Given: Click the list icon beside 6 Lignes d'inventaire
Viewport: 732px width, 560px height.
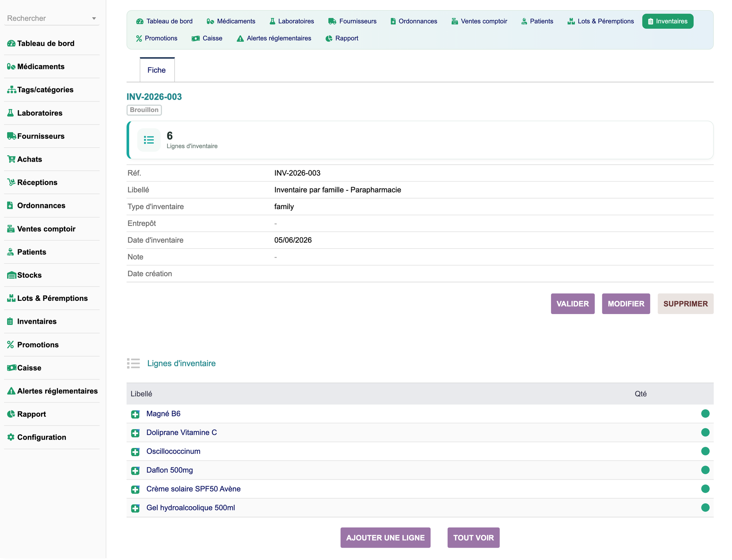Looking at the screenshot, I should 149,140.
